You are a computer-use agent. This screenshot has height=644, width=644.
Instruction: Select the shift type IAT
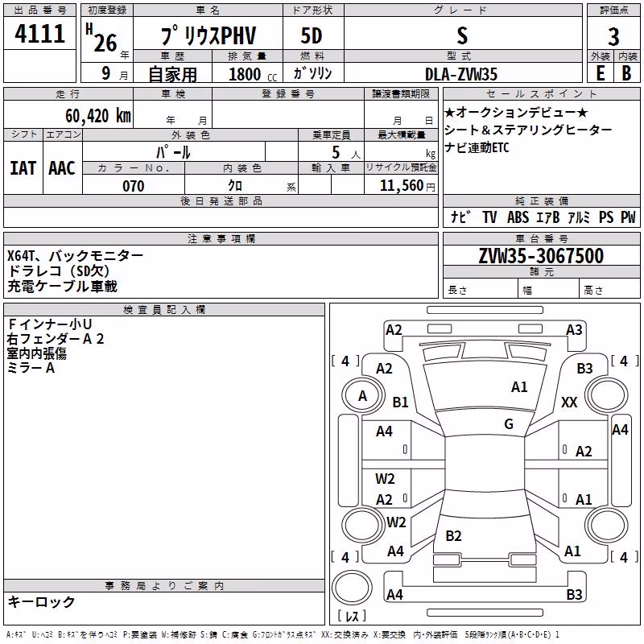23,168
